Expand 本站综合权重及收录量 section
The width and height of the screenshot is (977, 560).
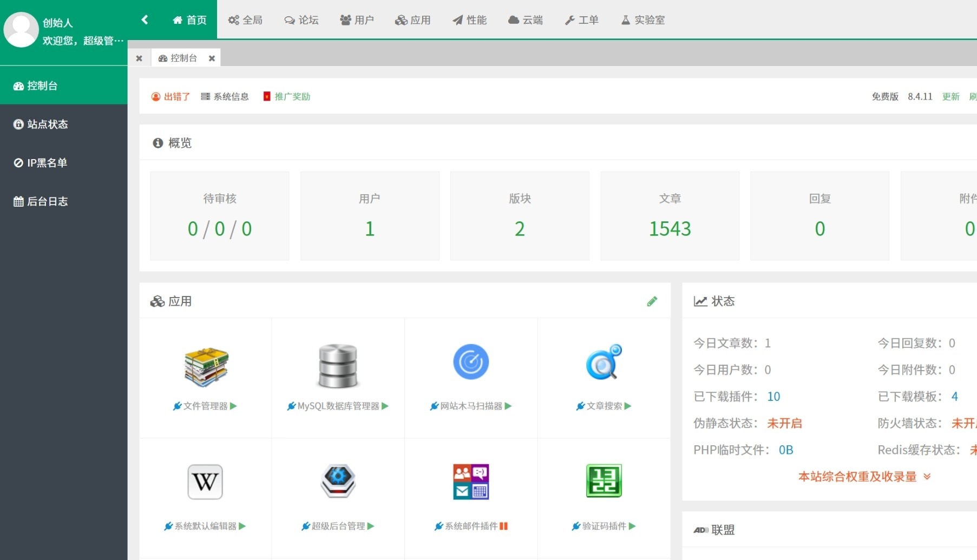pos(864,477)
